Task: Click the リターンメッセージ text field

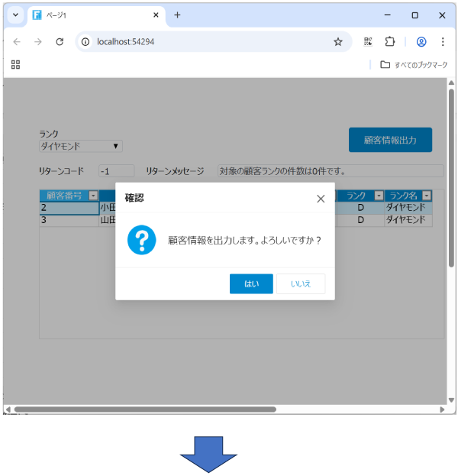Action: tap(331, 171)
